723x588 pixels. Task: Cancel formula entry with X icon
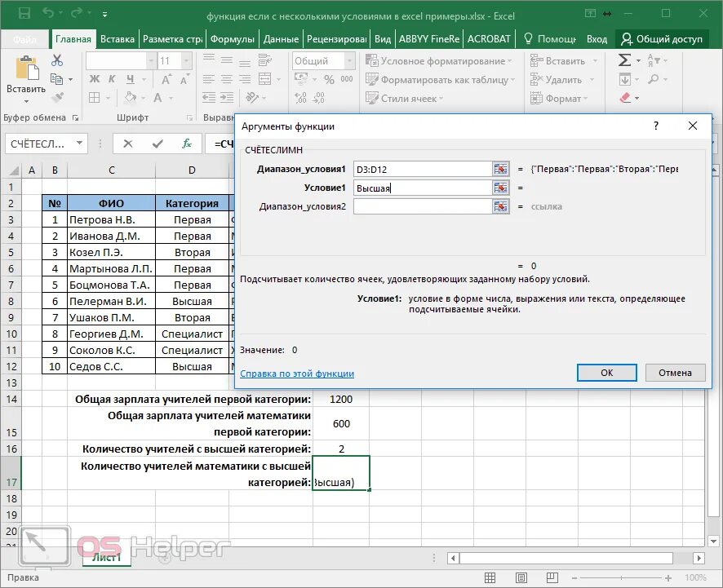tap(128, 144)
